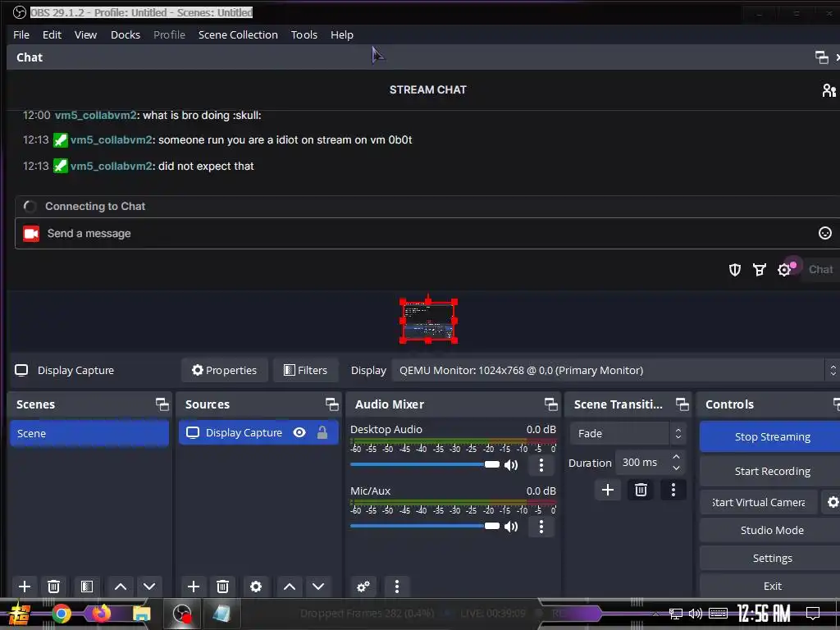The image size is (840, 630).
Task: Undock the Chat panel with float icon
Action: [x=821, y=57]
